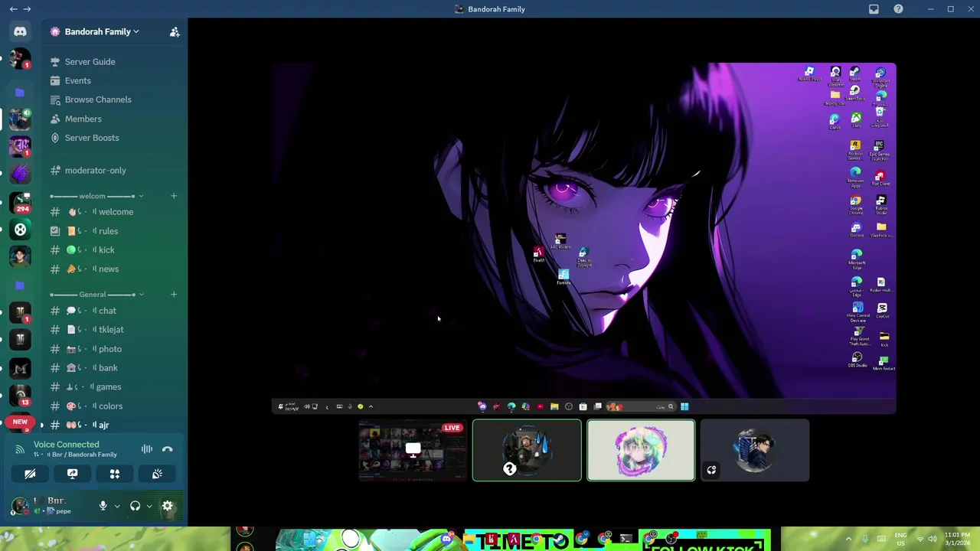Open the moderator-only channel

[x=112, y=170]
